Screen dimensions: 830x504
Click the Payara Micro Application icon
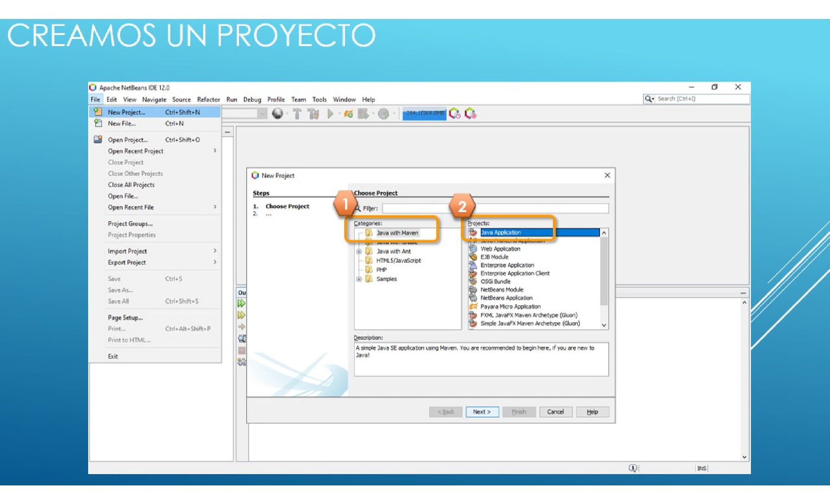[x=473, y=306]
